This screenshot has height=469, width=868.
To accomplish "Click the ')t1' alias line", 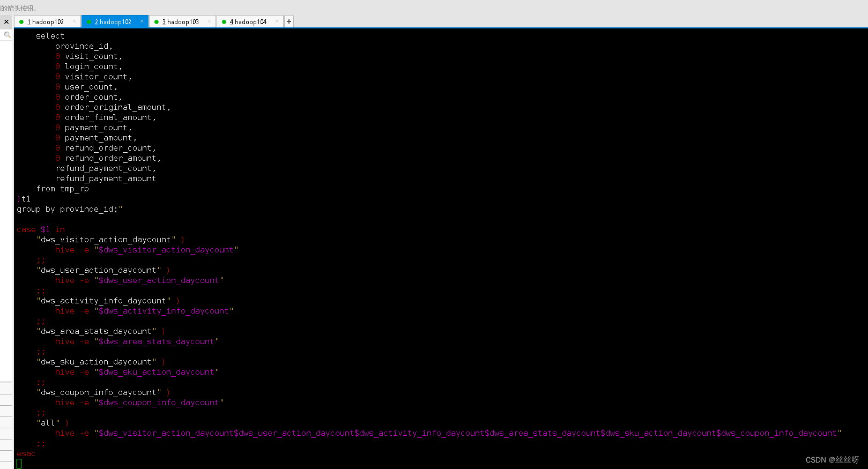I will (24, 199).
